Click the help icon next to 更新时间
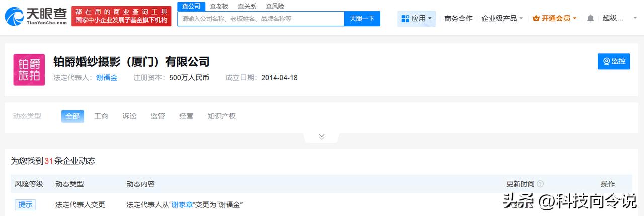Screen dimensions: 644x216 pyautogui.click(x=540, y=184)
